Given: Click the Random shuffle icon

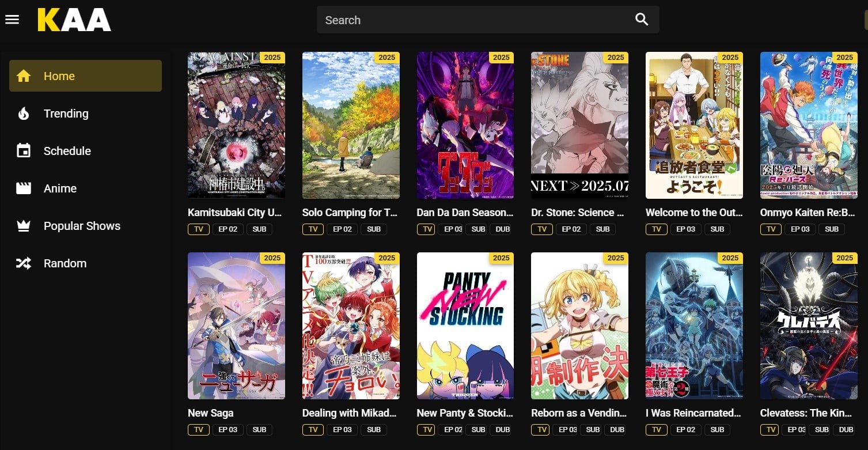Looking at the screenshot, I should click(x=24, y=263).
